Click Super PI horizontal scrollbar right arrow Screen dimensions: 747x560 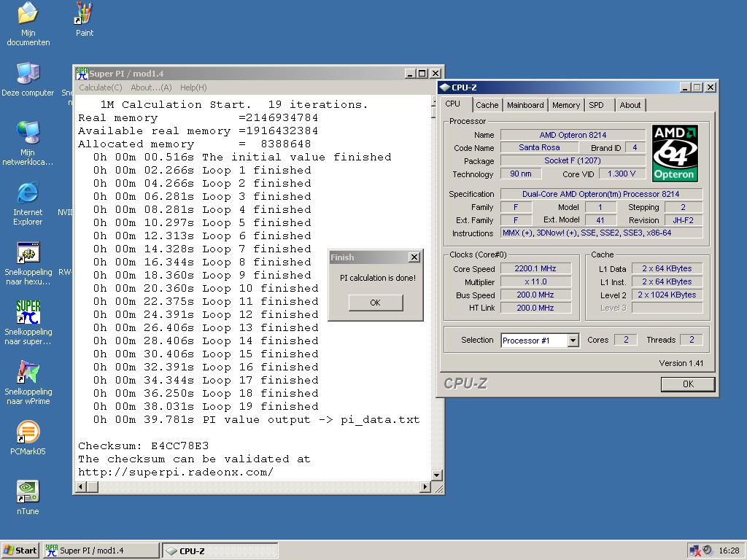coord(425,486)
